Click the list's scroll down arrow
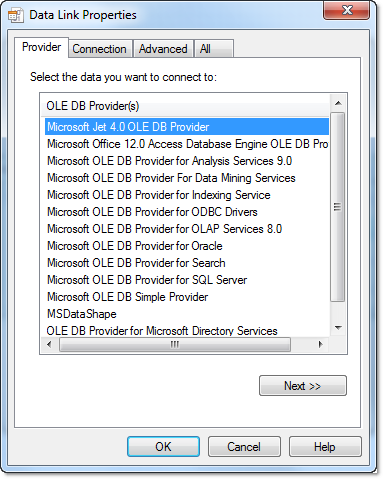Image resolution: width=383 pixels, height=479 pixels. pos(338,328)
